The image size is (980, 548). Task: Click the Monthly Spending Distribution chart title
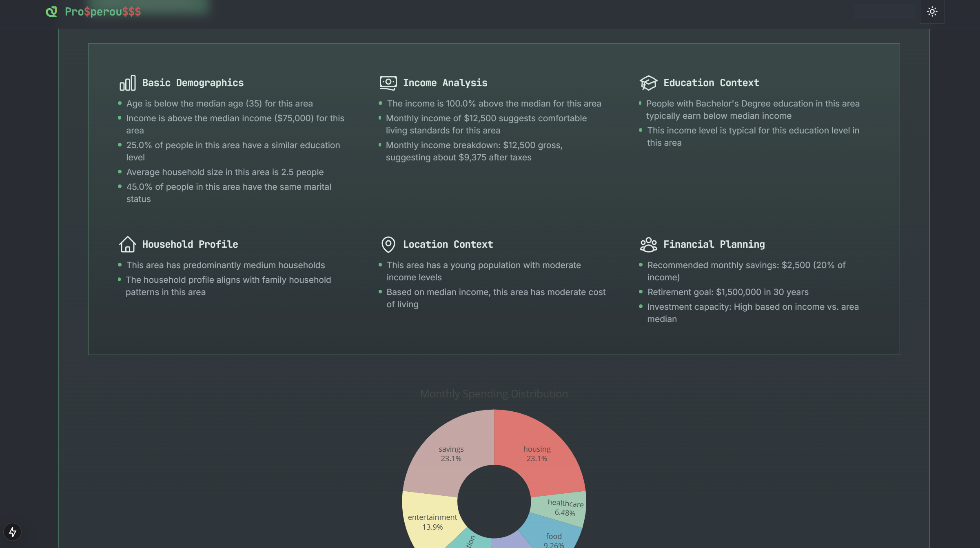pyautogui.click(x=494, y=394)
